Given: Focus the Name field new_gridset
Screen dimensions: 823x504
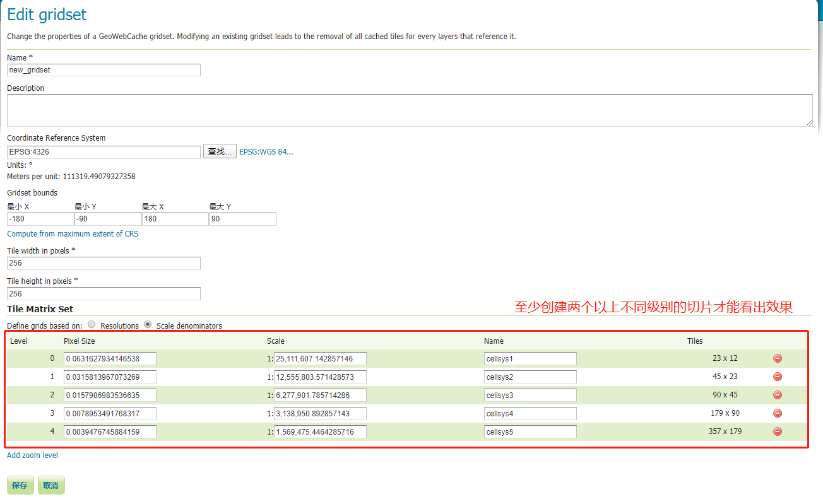Looking at the screenshot, I should [x=104, y=70].
